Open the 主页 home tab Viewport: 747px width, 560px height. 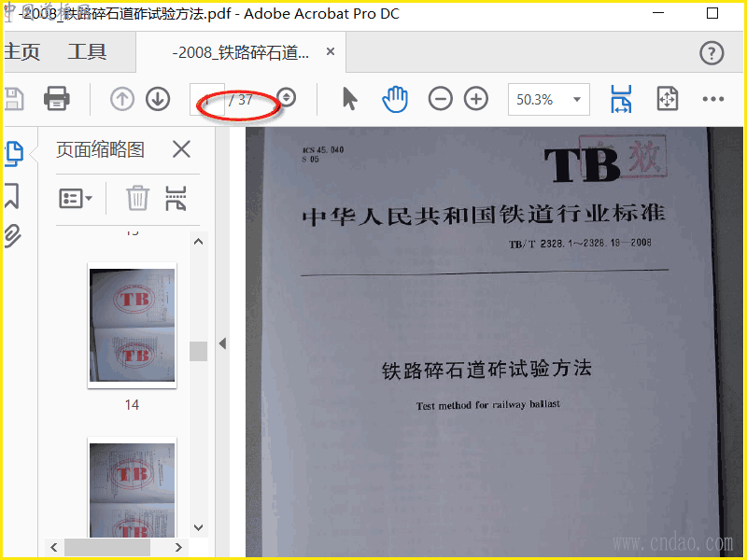coord(21,51)
